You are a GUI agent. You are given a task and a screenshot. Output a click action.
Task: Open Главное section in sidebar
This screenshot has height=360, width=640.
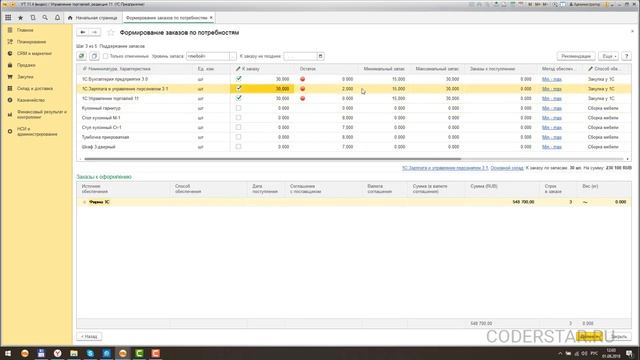25,30
